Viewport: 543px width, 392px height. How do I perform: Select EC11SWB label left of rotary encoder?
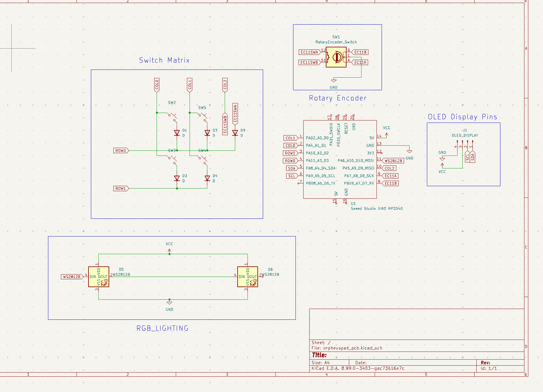point(309,62)
